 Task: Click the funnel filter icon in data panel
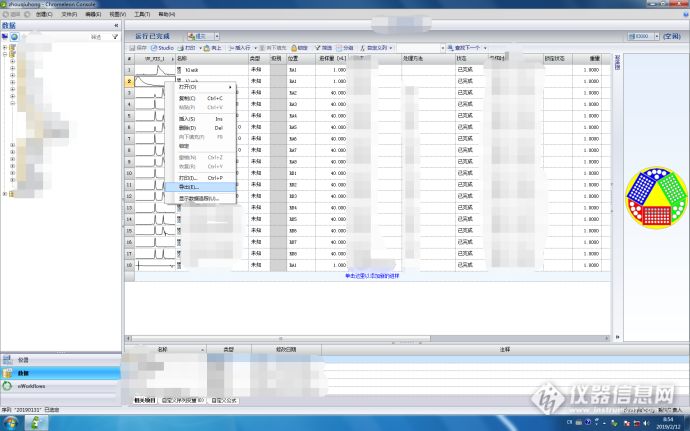(x=115, y=37)
